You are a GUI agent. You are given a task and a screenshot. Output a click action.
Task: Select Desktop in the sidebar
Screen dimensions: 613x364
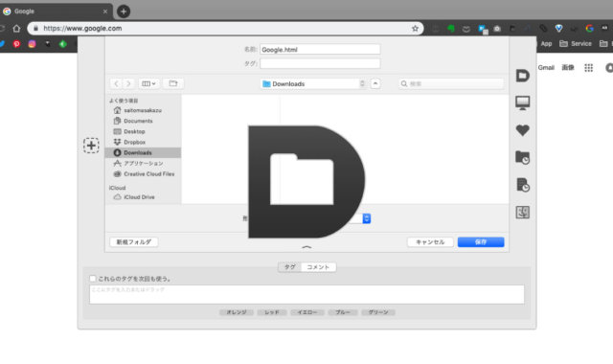tap(143, 131)
